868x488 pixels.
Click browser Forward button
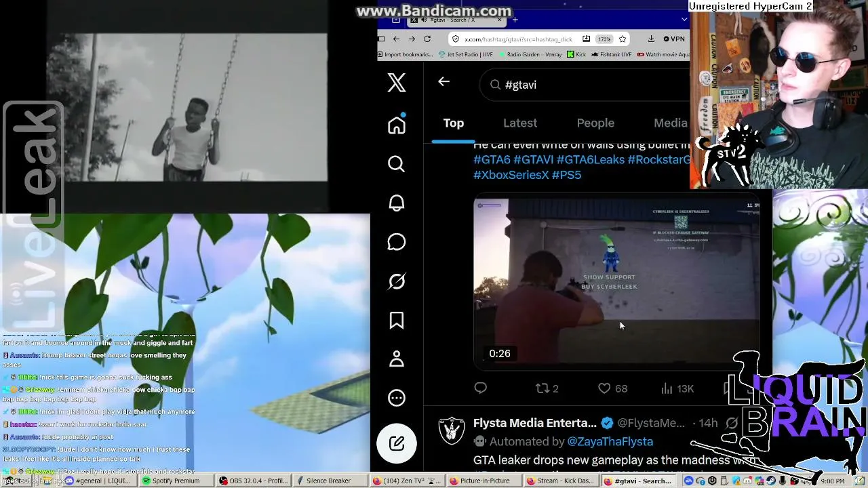click(x=412, y=39)
